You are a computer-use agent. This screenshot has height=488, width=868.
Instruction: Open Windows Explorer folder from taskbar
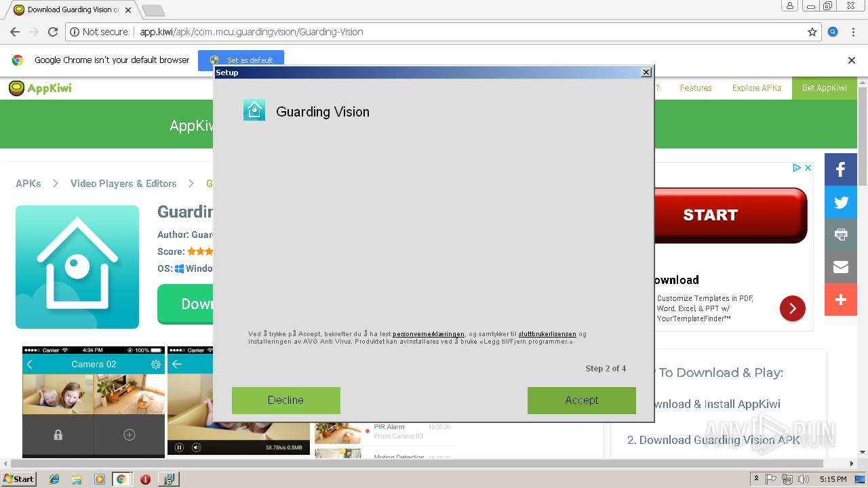point(77,479)
